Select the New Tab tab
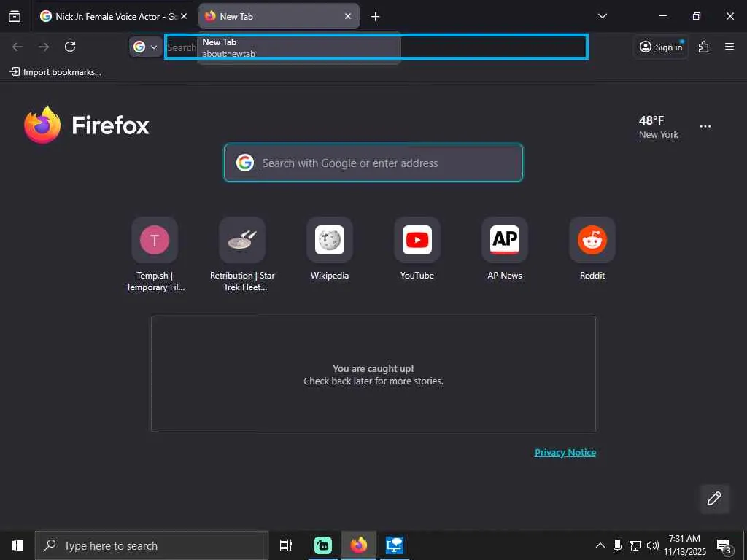Image resolution: width=747 pixels, height=560 pixels. [x=279, y=16]
